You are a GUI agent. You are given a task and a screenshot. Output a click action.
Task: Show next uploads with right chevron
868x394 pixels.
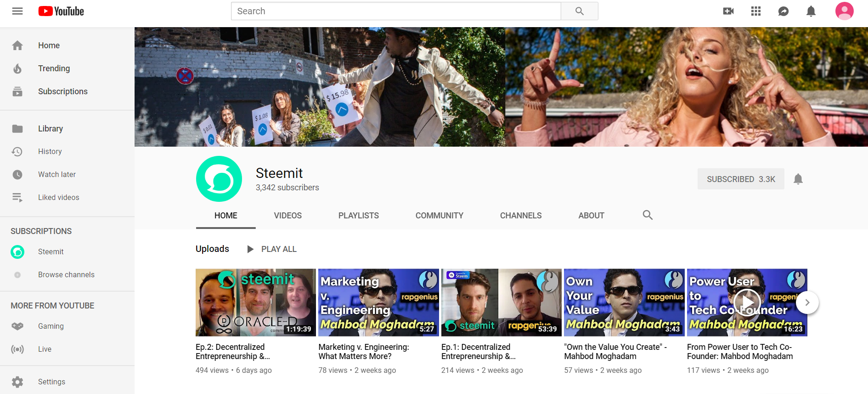click(x=807, y=303)
